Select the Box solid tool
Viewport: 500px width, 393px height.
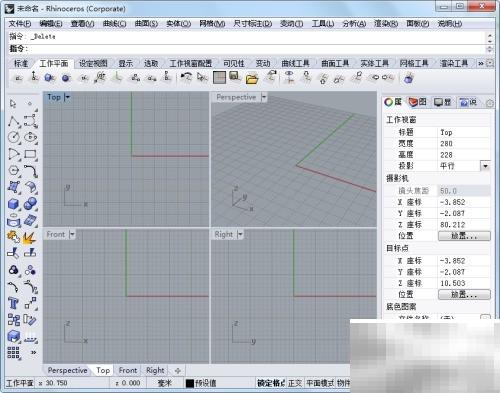[x=14, y=204]
